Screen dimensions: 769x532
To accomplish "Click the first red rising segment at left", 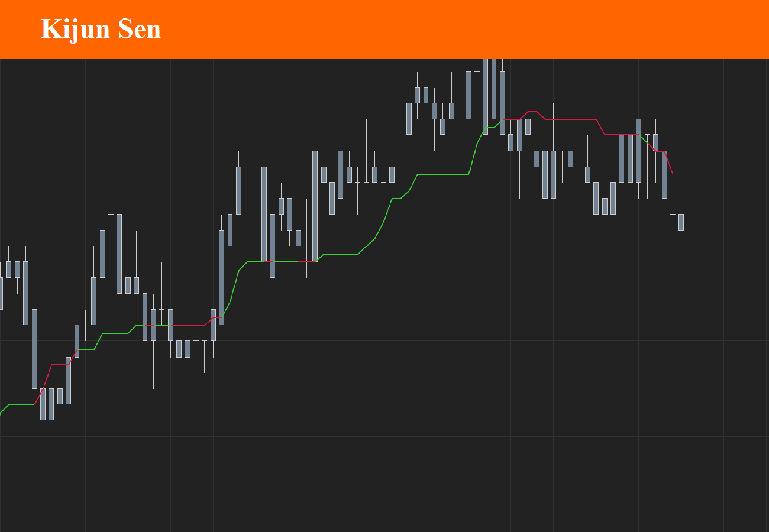I will click(44, 384).
